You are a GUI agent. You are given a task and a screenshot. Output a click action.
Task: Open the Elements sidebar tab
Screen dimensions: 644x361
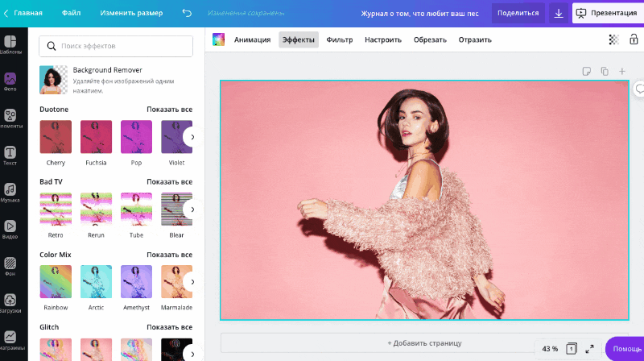10,118
